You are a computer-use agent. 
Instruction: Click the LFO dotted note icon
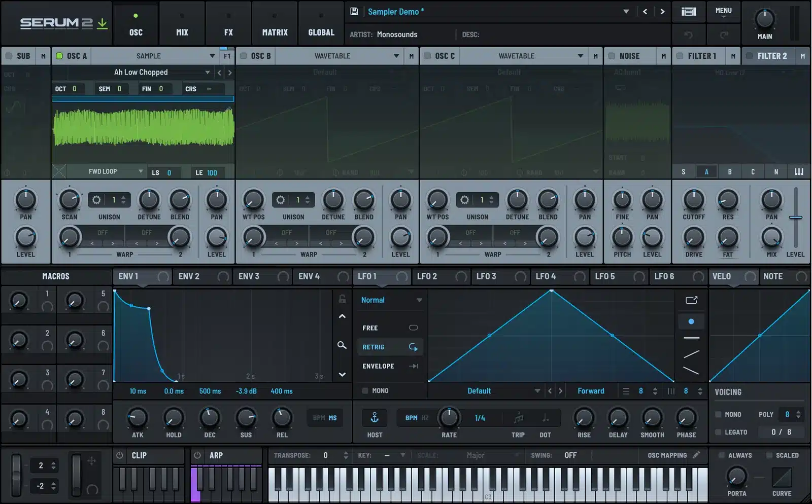click(546, 418)
